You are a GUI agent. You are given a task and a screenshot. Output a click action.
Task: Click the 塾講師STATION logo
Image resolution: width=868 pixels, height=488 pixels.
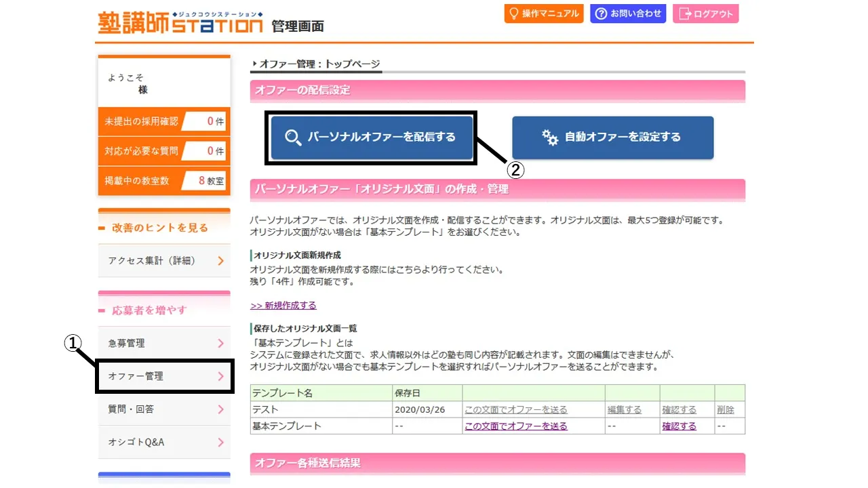[180, 23]
